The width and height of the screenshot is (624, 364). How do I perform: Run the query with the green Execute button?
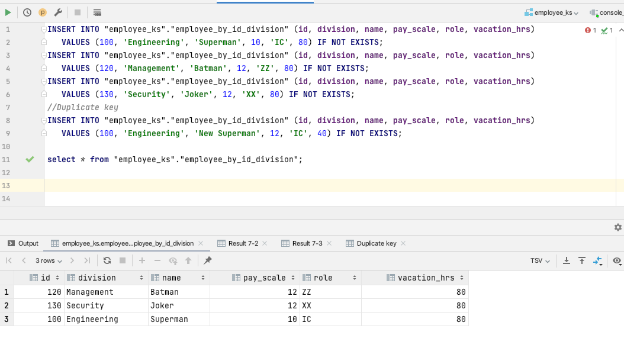point(8,12)
